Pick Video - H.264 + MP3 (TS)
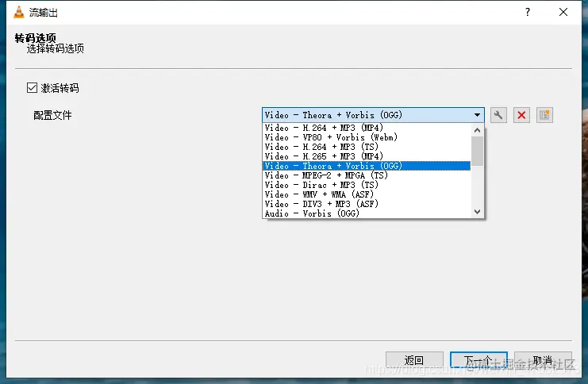The height and width of the screenshot is (384, 588). point(367,147)
